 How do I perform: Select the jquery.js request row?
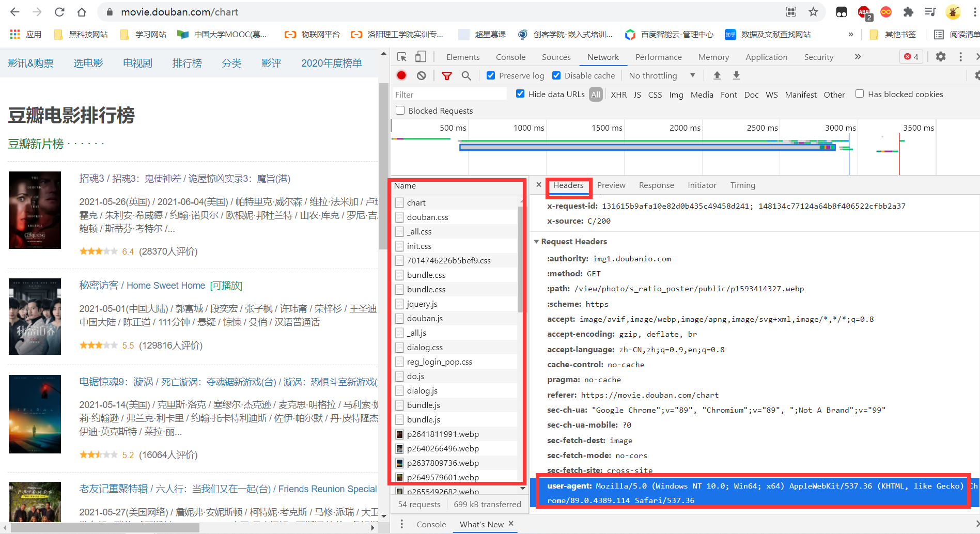tap(455, 304)
